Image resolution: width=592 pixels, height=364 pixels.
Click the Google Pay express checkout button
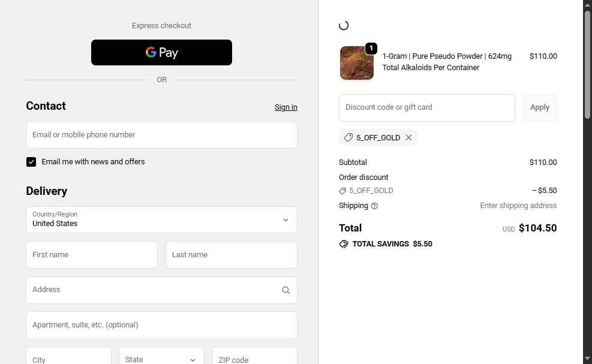coord(161,53)
